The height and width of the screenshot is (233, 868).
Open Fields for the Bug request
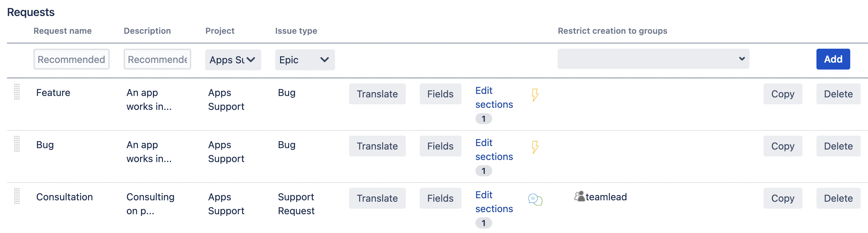click(x=440, y=146)
